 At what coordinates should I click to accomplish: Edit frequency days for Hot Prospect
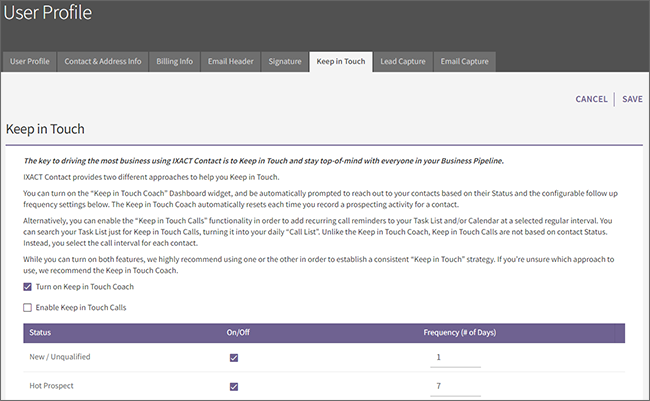455,387
